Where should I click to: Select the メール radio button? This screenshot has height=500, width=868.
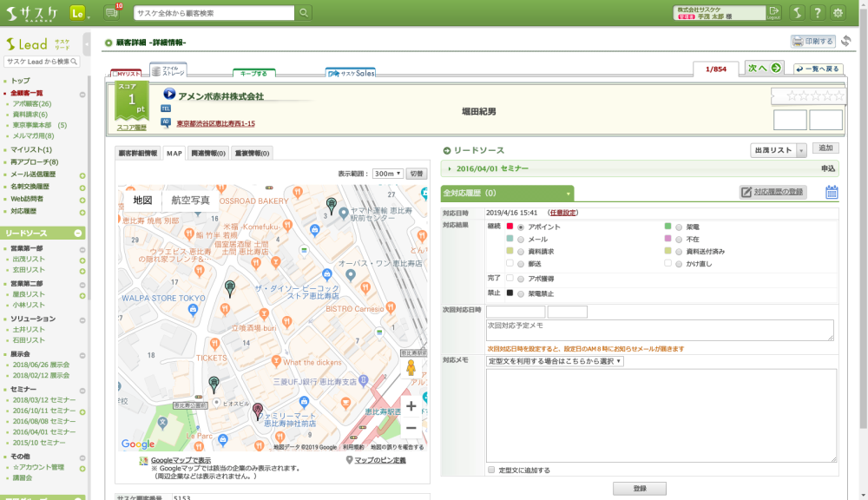coord(521,239)
